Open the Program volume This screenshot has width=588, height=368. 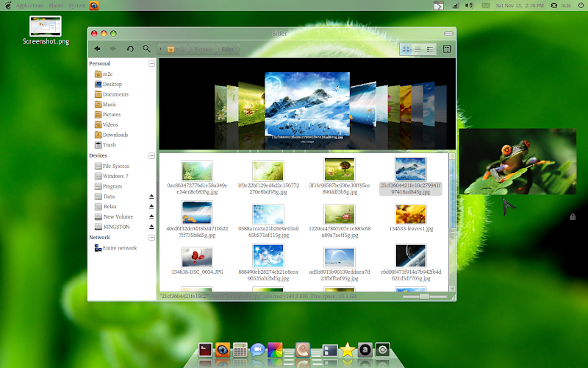(108, 186)
